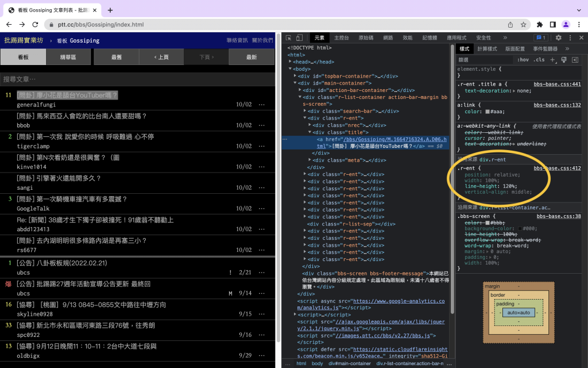Open the 版面配置 layout tab
Image resolution: width=588 pixels, height=368 pixels.
(x=515, y=49)
